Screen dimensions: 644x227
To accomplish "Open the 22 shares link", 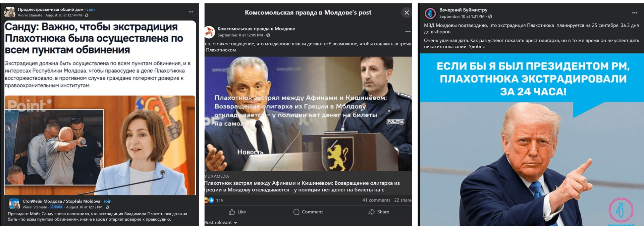I will click(403, 200).
